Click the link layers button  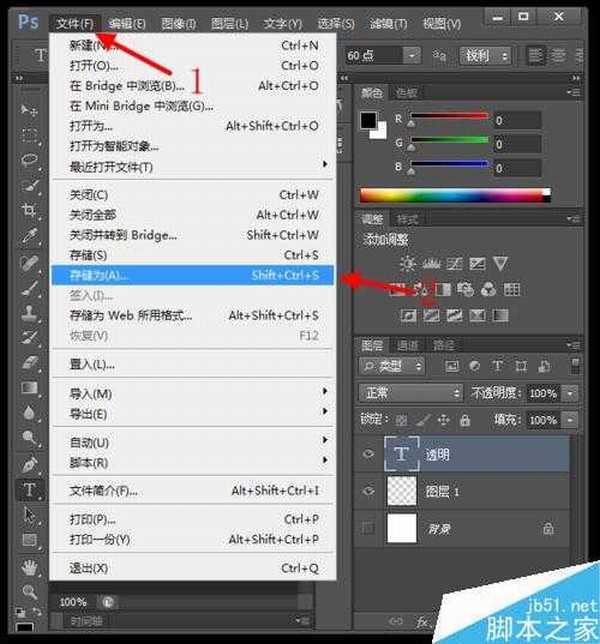click(396, 621)
